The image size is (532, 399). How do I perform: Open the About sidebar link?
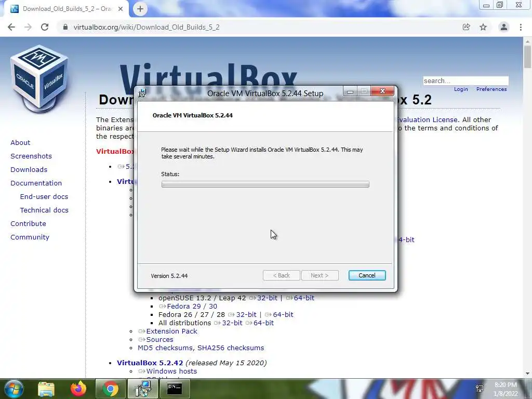click(x=20, y=142)
